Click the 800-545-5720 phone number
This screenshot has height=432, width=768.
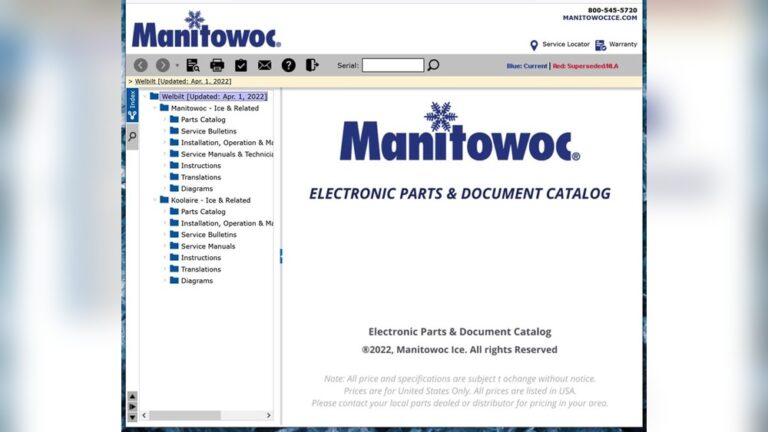pyautogui.click(x=612, y=10)
